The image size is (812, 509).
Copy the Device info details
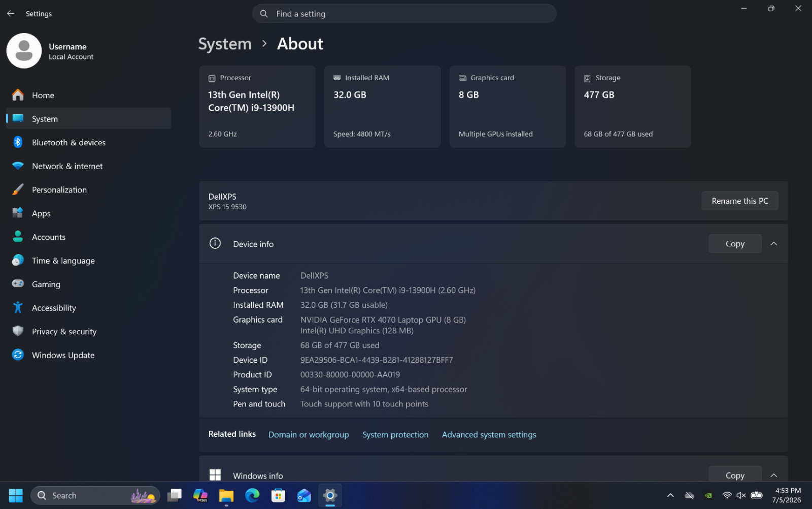click(x=735, y=244)
